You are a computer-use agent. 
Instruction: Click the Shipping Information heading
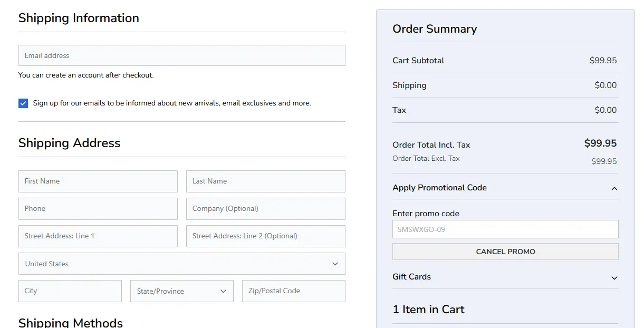79,17
